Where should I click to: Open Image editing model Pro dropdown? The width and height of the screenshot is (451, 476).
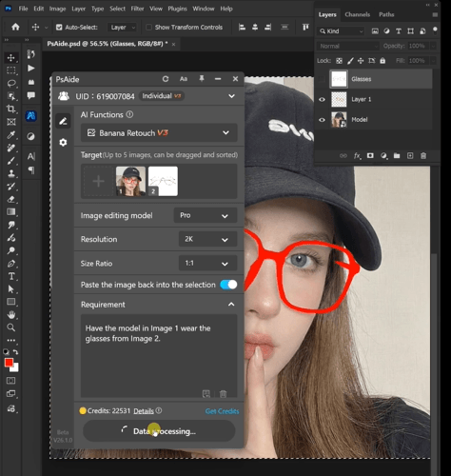pyautogui.click(x=206, y=215)
